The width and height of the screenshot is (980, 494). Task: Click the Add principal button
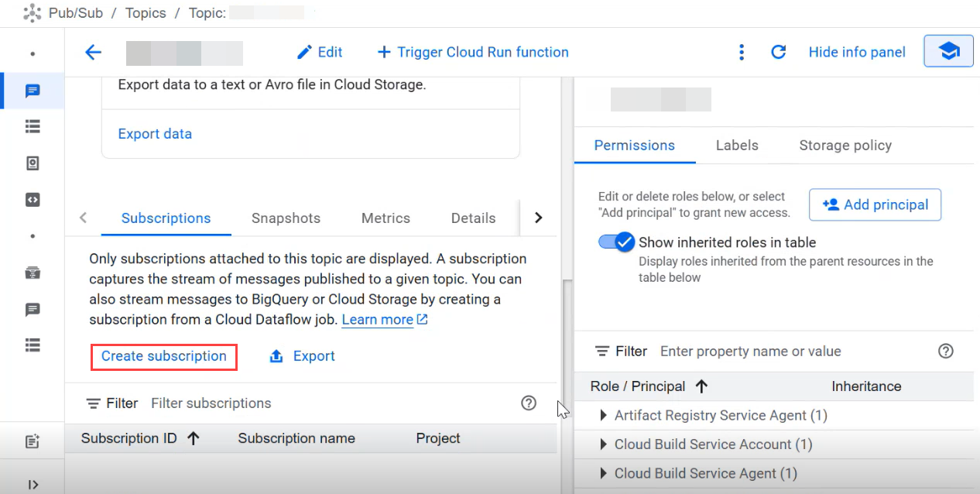coord(875,204)
